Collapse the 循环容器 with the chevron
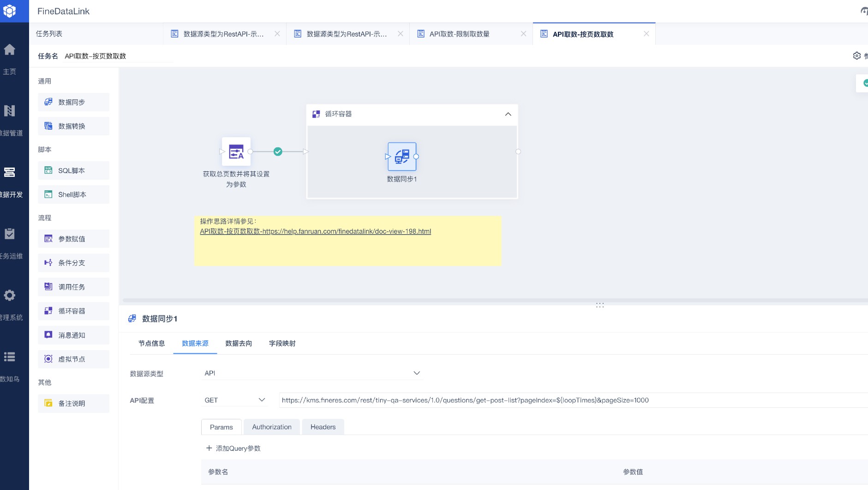The height and width of the screenshot is (490, 868). coord(508,114)
